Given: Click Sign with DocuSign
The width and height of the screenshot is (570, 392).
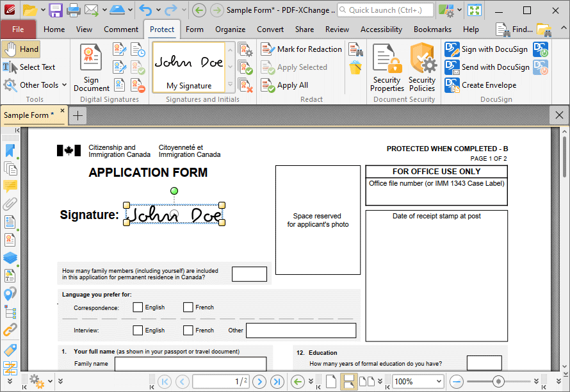Looking at the screenshot, I should coord(489,49).
